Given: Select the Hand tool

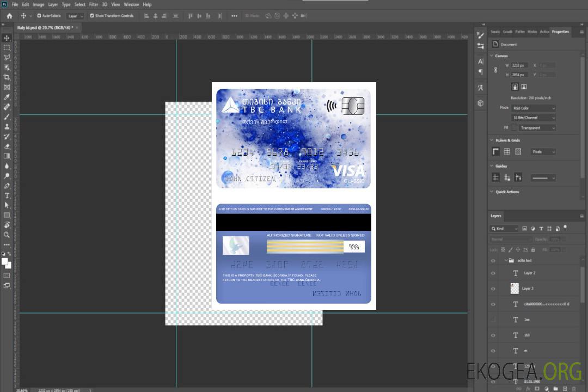Looking at the screenshot, I should [7, 225].
